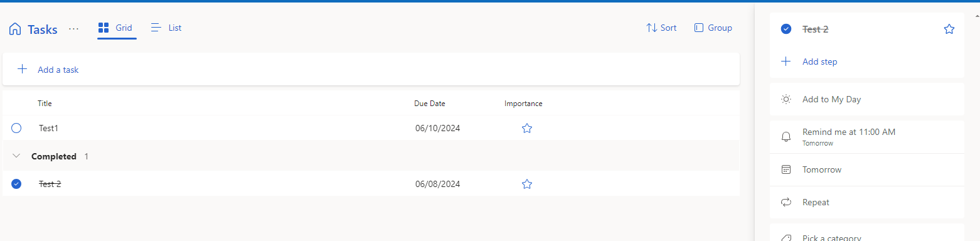The width and height of the screenshot is (980, 241).
Task: Click the Add step link
Action: (820, 62)
